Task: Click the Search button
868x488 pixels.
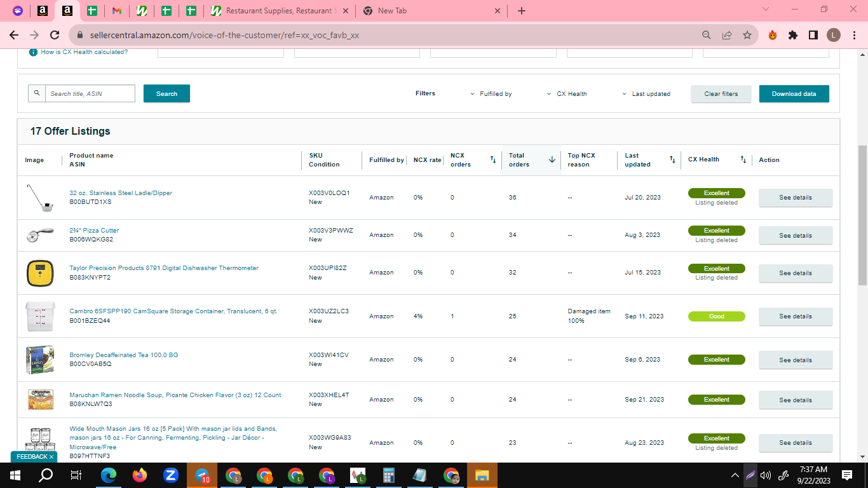Action: 166,93
